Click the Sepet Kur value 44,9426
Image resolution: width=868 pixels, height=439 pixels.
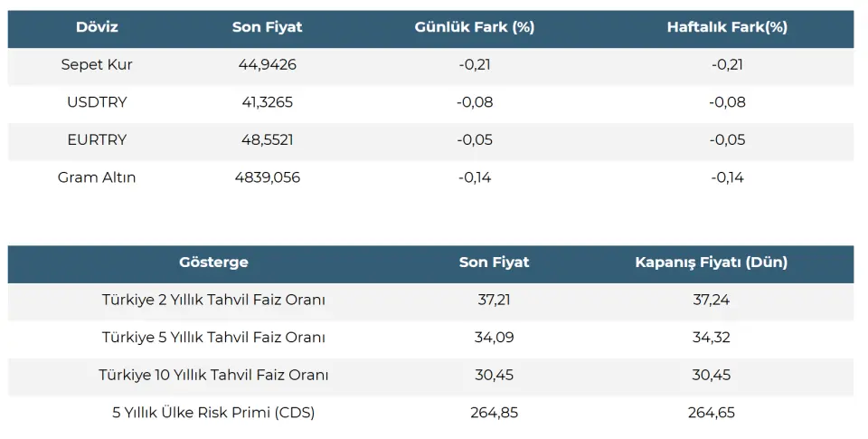click(268, 65)
